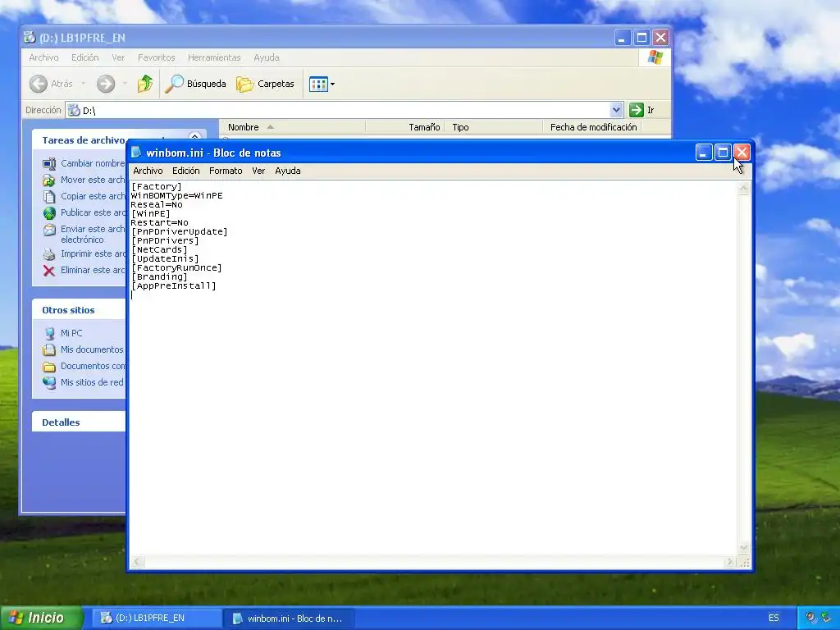Open Edición menu in Notepad

(186, 171)
